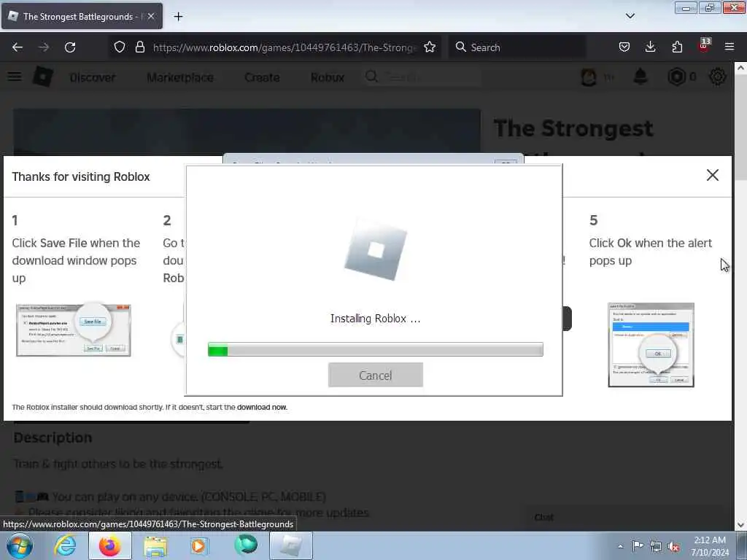The width and height of the screenshot is (747, 560).
Task: Focus the Firefox Search box
Action: click(x=517, y=47)
